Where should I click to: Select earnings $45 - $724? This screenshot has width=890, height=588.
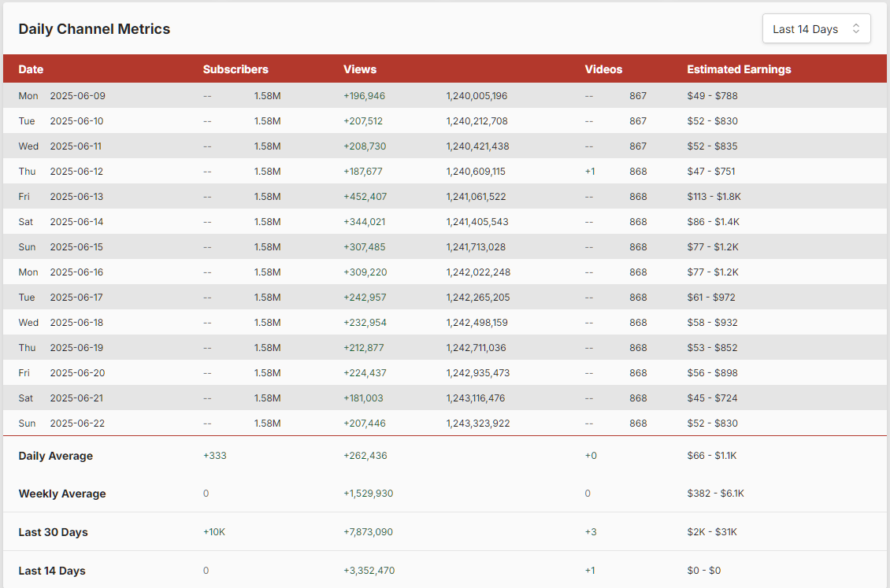point(712,398)
